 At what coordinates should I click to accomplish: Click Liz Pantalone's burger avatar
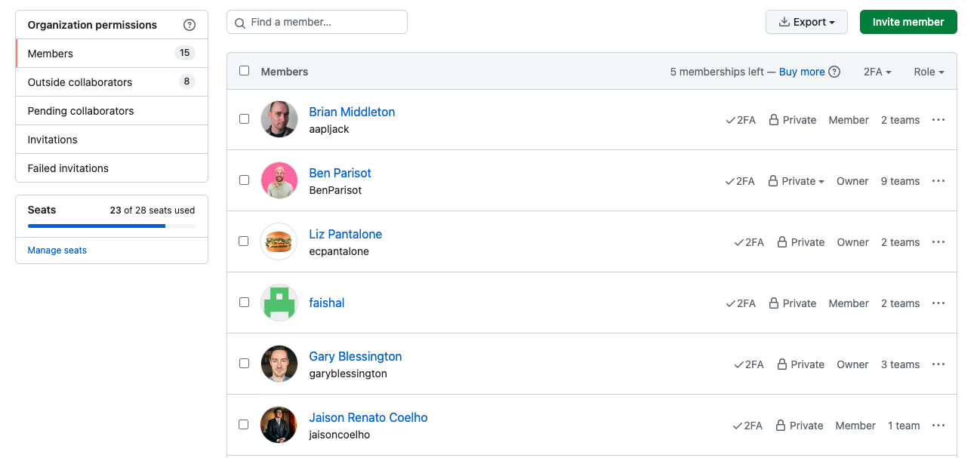pos(279,241)
